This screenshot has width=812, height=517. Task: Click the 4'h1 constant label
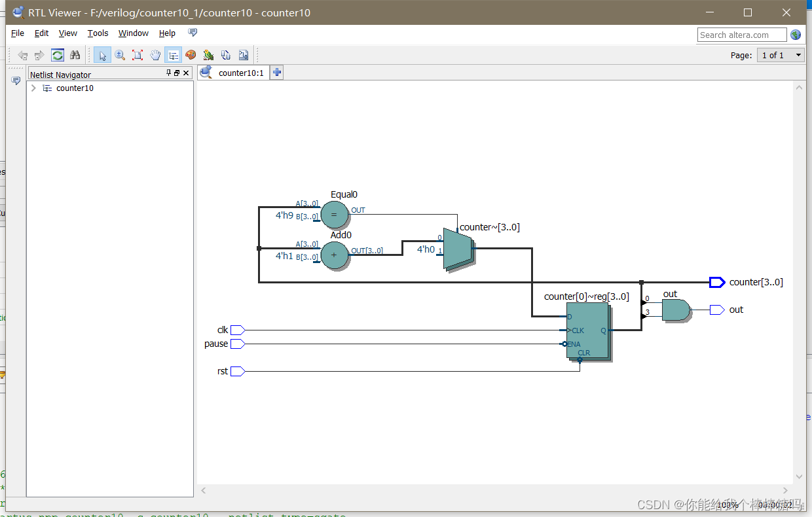284,256
